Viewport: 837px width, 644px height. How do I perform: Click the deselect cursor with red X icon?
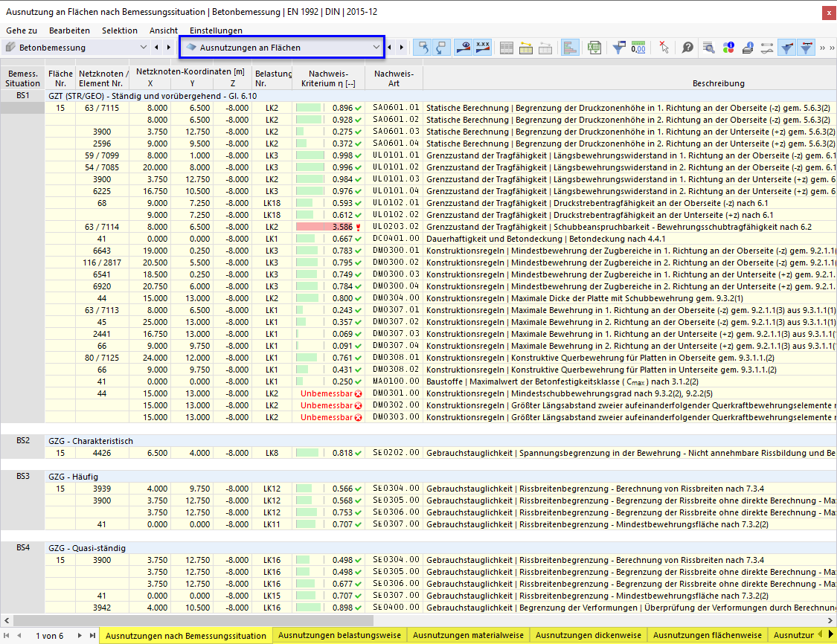coord(664,48)
